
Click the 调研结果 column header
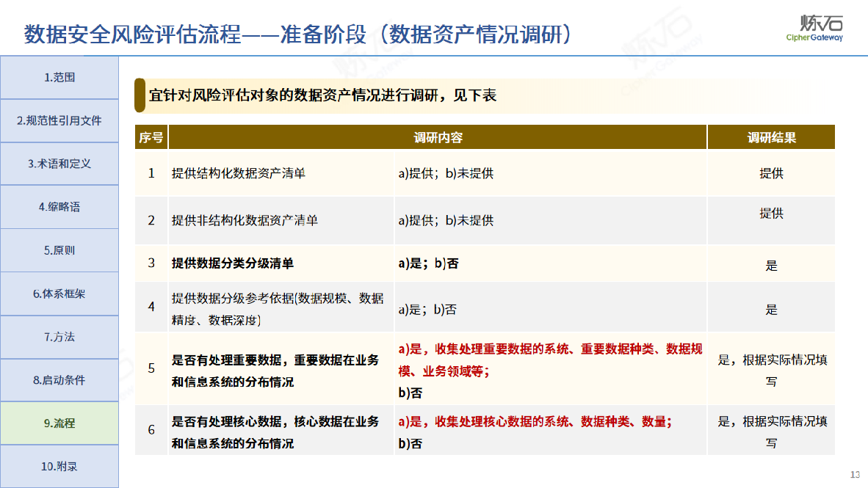771,137
